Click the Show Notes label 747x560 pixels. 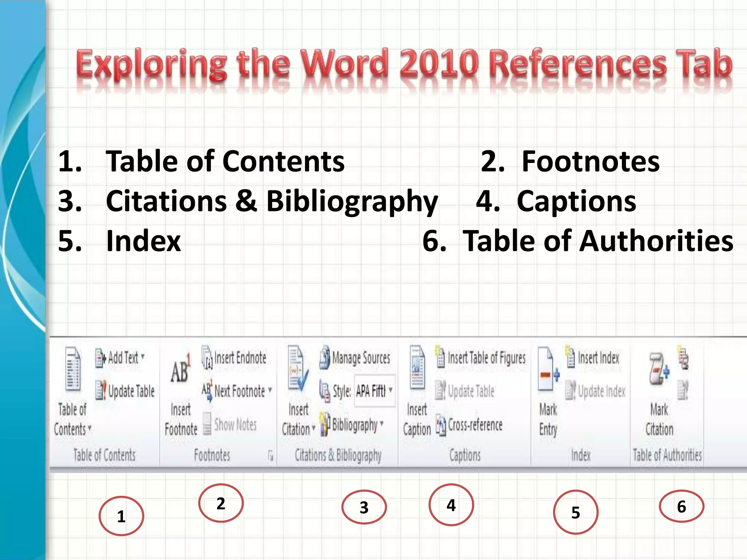(x=235, y=425)
